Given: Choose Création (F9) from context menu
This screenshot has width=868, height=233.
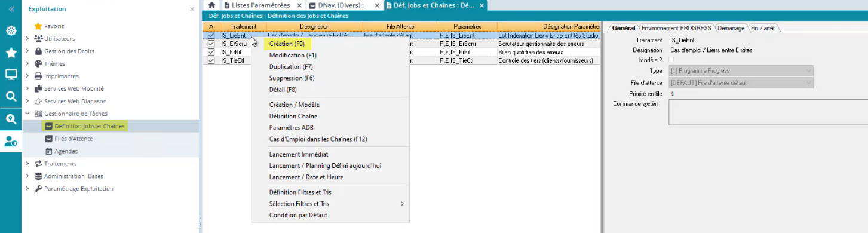Looking at the screenshot, I should pos(287,44).
